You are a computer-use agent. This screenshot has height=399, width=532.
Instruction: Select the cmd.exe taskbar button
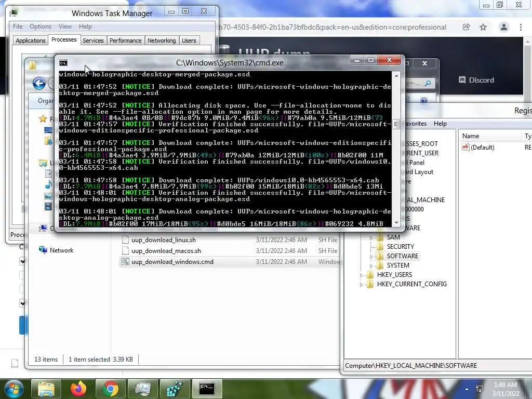pos(207,389)
